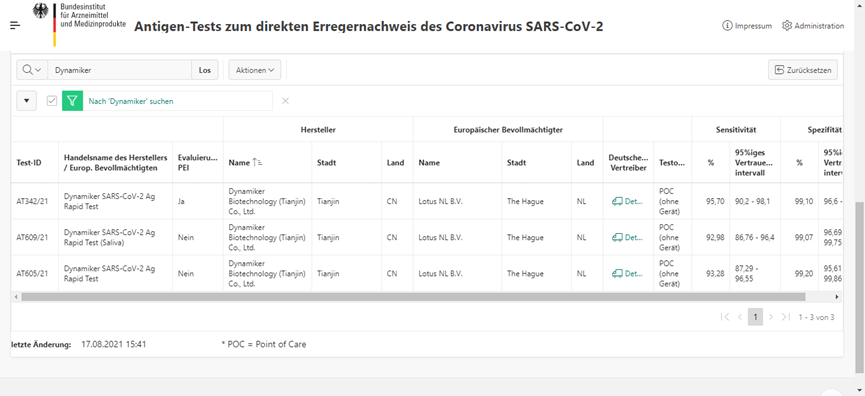Click the Bundesinstitut für Arzneimittel logo
This screenshot has height=396, width=865.
[79, 24]
